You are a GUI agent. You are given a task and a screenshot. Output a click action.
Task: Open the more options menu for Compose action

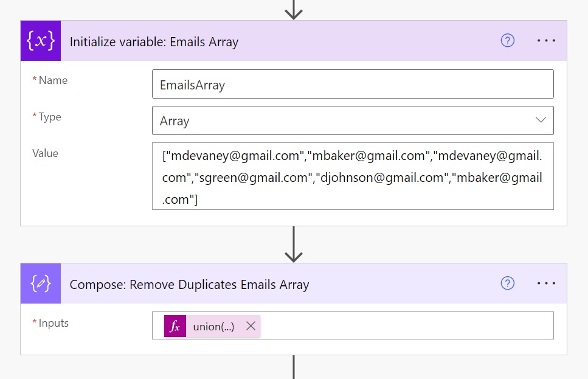click(x=546, y=283)
